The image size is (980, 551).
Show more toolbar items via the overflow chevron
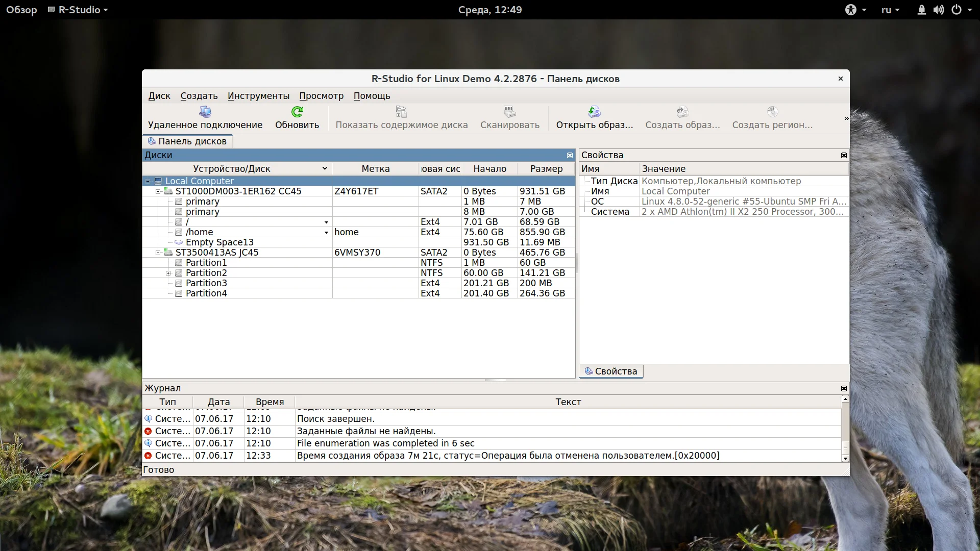pos(846,118)
